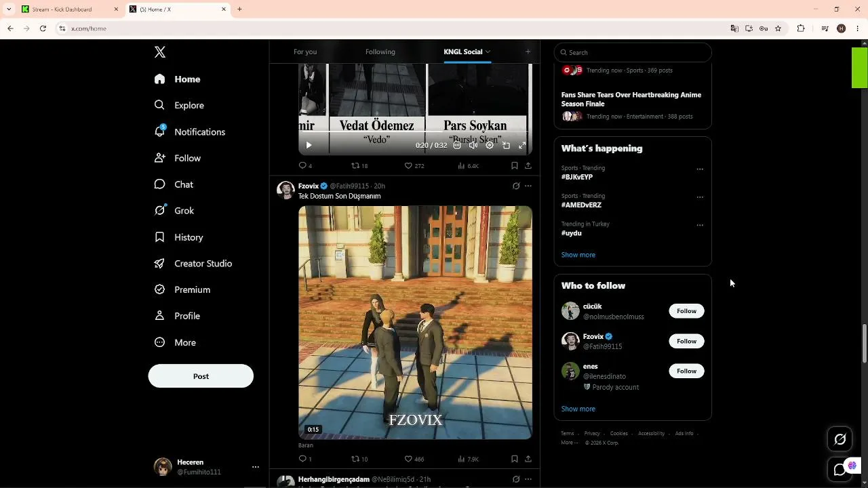Viewport: 868px width, 488px height.
Task: Toggle captions on the top video
Action: [x=457, y=145]
